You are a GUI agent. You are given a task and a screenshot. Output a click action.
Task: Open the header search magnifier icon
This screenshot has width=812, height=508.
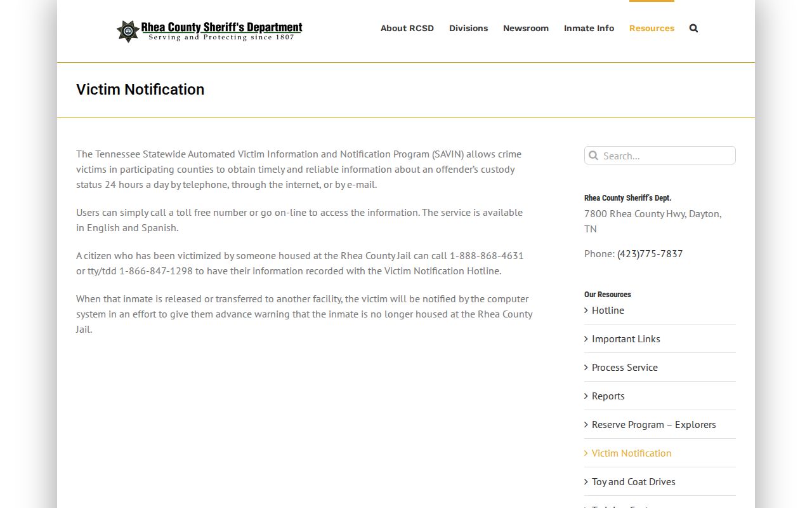[x=693, y=28]
